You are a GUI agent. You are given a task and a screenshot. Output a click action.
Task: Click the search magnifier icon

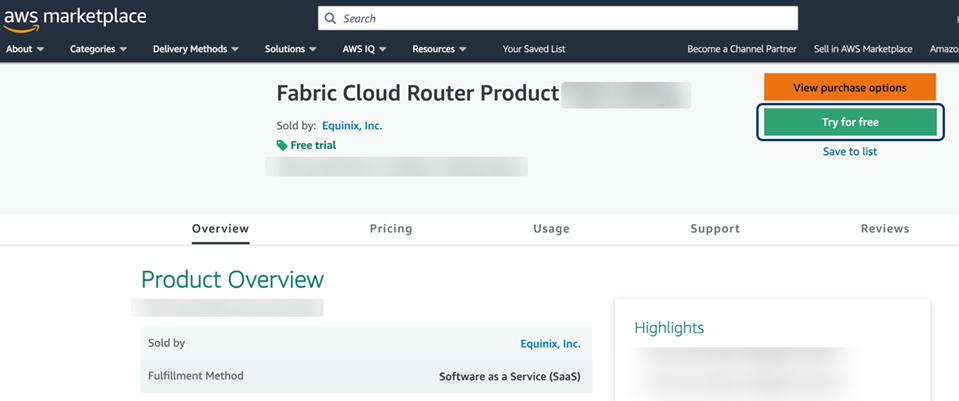[330, 18]
